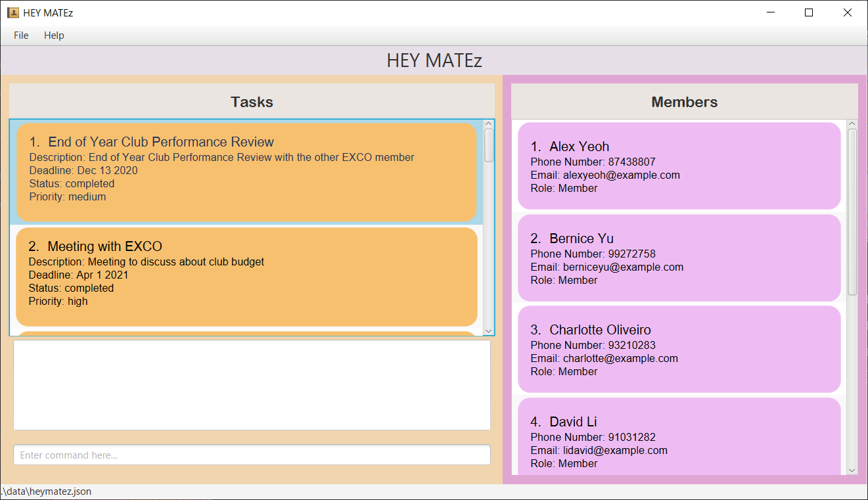The image size is (868, 500).
Task: Click the result display text area
Action: click(x=252, y=385)
